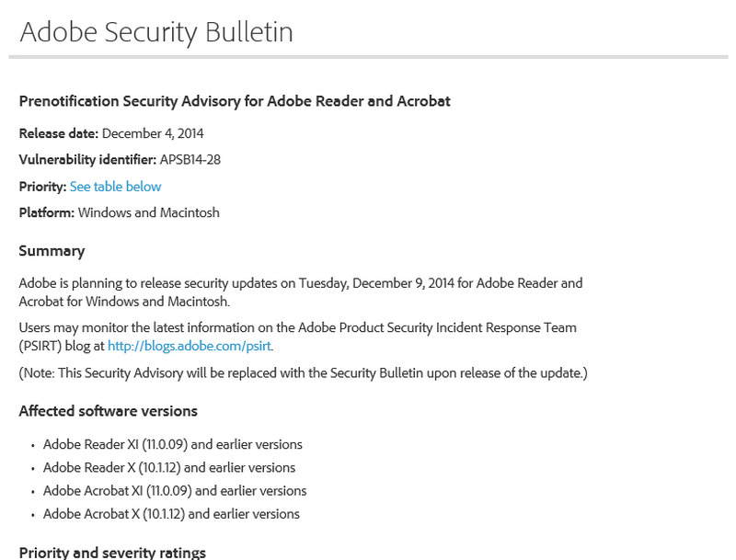Click the 'Affected software versions' heading
This screenshot has height=560, width=736.
tap(108, 411)
